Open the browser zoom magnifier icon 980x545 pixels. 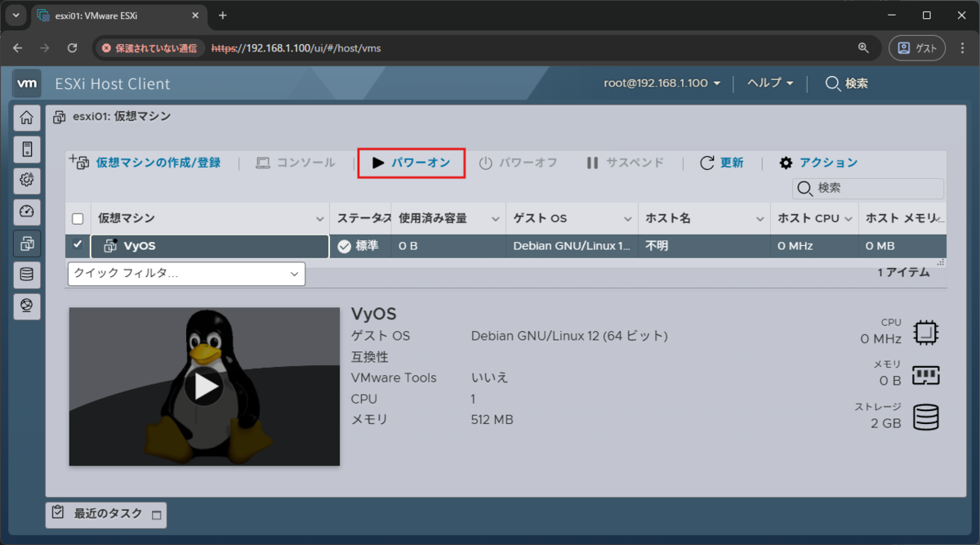(x=863, y=48)
